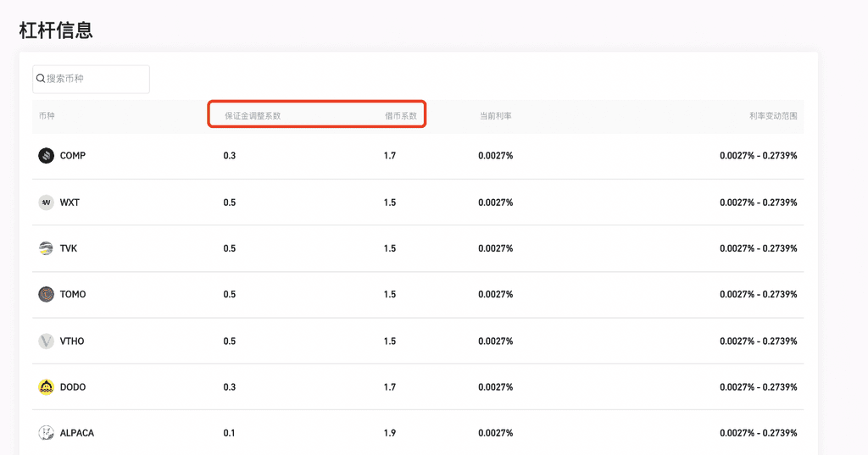This screenshot has height=455, width=868.
Task: Click the WXT coin icon
Action: 46,203
